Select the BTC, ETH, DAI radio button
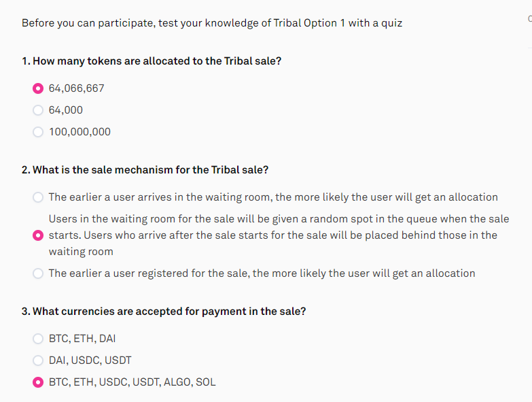This screenshot has height=402, width=532. pos(38,339)
